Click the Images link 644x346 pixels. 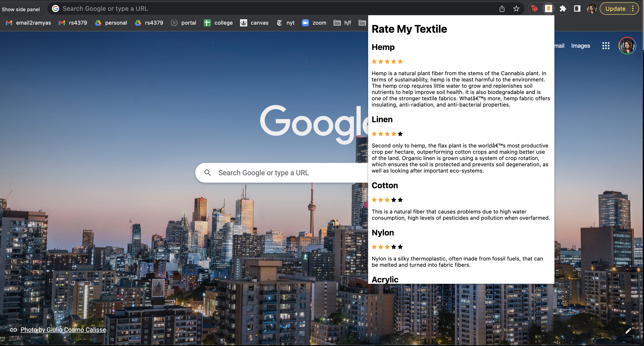pos(580,46)
